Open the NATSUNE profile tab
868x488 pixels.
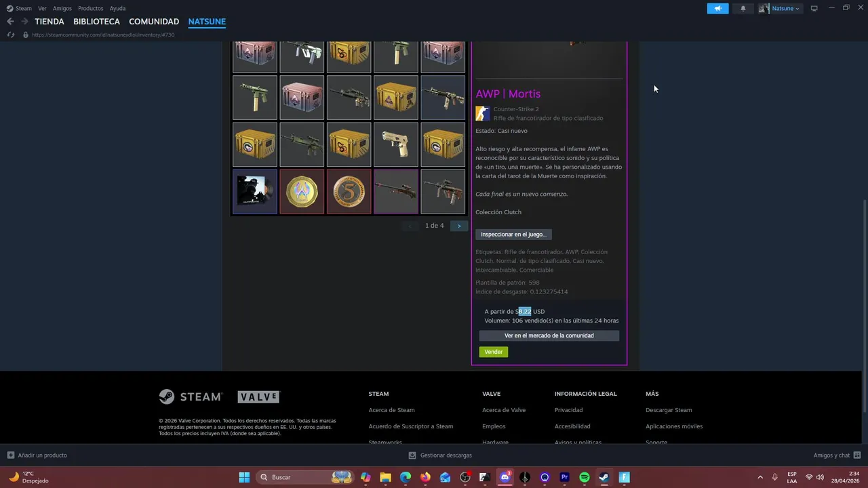click(207, 22)
